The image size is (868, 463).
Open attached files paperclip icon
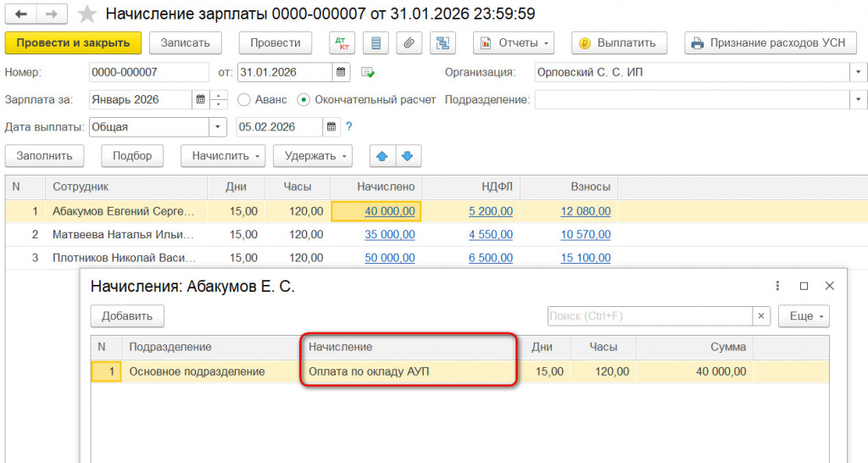coord(409,43)
